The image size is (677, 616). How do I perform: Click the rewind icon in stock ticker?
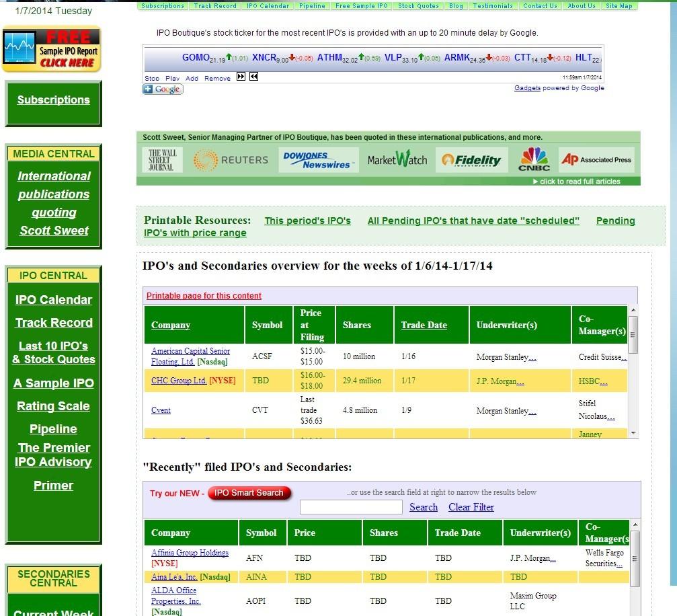point(254,77)
